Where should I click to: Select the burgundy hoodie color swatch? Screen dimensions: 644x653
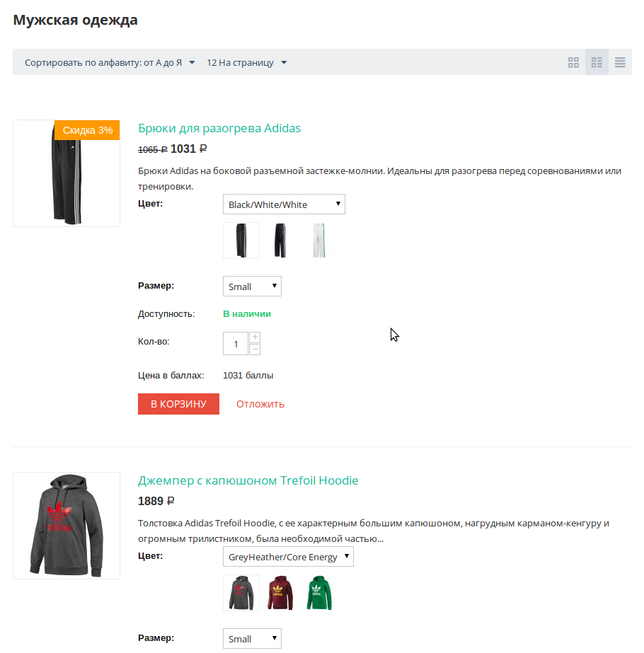point(280,593)
